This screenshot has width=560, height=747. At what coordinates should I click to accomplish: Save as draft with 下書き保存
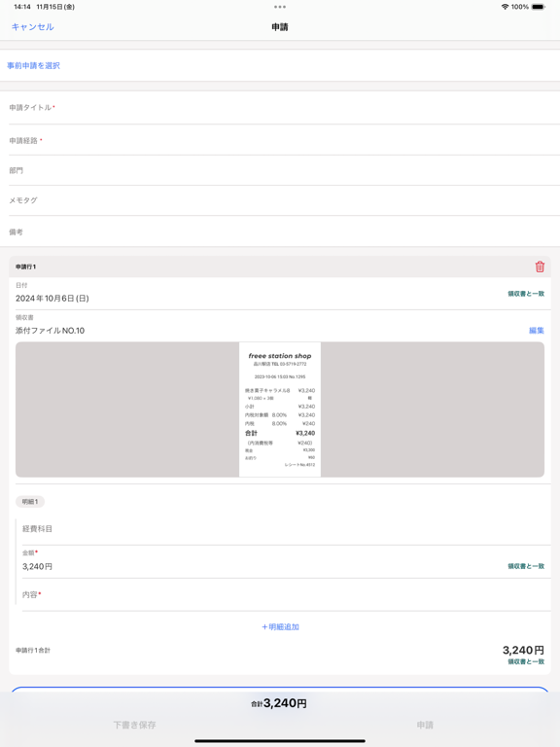click(135, 725)
